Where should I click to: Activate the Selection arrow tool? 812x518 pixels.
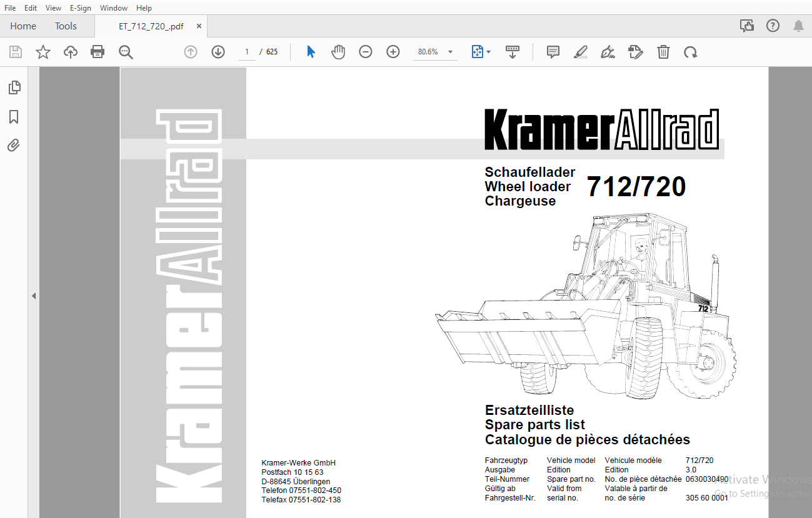point(311,52)
